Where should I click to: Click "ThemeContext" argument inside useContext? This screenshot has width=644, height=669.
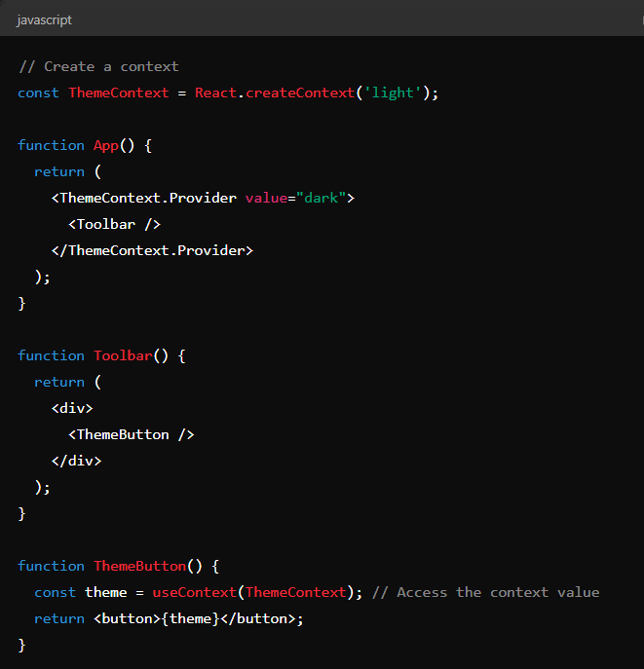click(296, 593)
